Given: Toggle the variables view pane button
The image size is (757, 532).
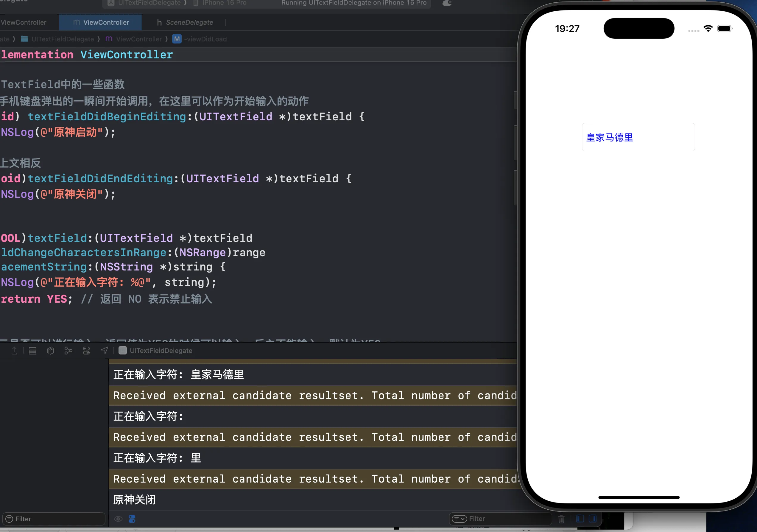Looking at the screenshot, I should pos(580,519).
